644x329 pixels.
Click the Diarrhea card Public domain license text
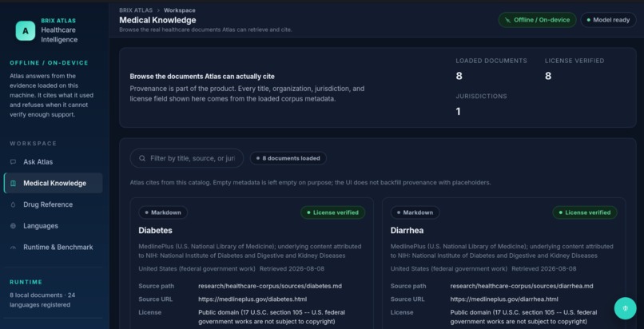click(523, 317)
